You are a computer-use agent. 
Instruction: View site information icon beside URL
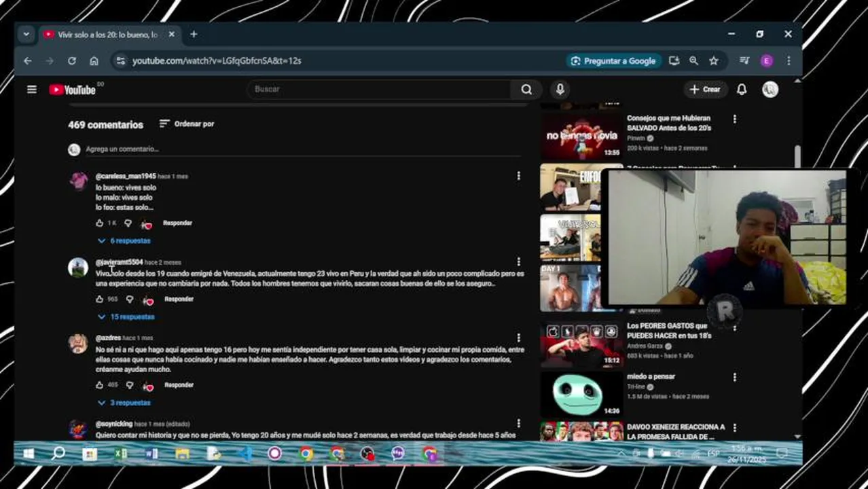point(120,60)
